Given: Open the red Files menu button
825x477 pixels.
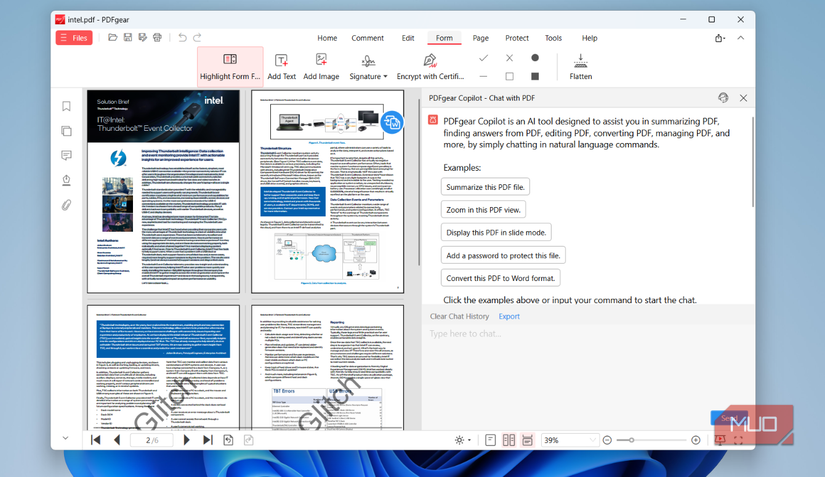Looking at the screenshot, I should coord(74,38).
